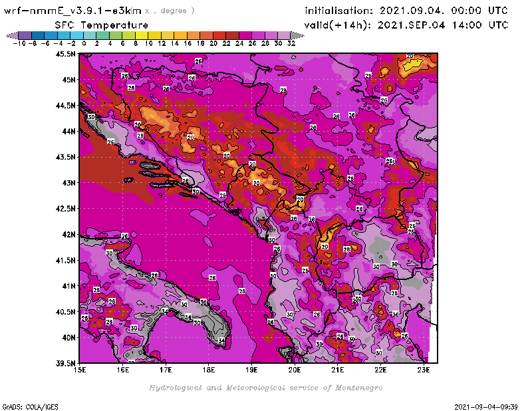Click the '44N' latitude label
The width and height of the screenshot is (532, 411).
tap(69, 131)
